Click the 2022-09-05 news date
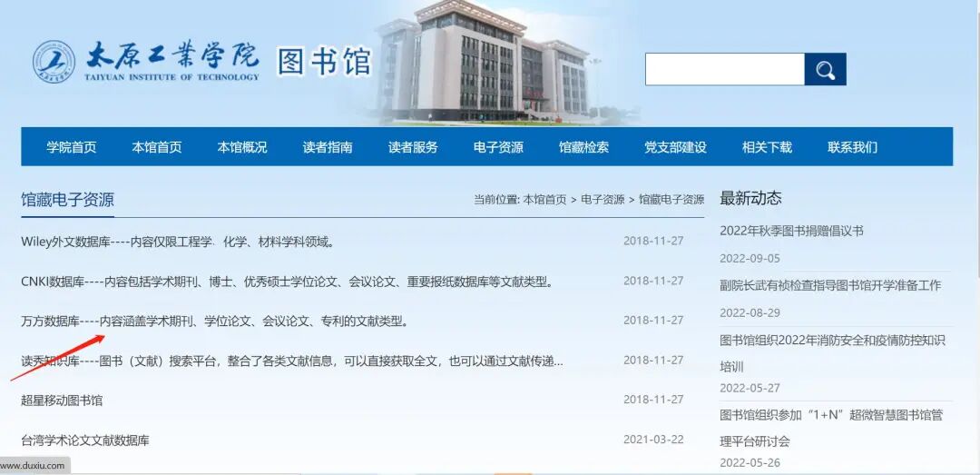 point(750,259)
